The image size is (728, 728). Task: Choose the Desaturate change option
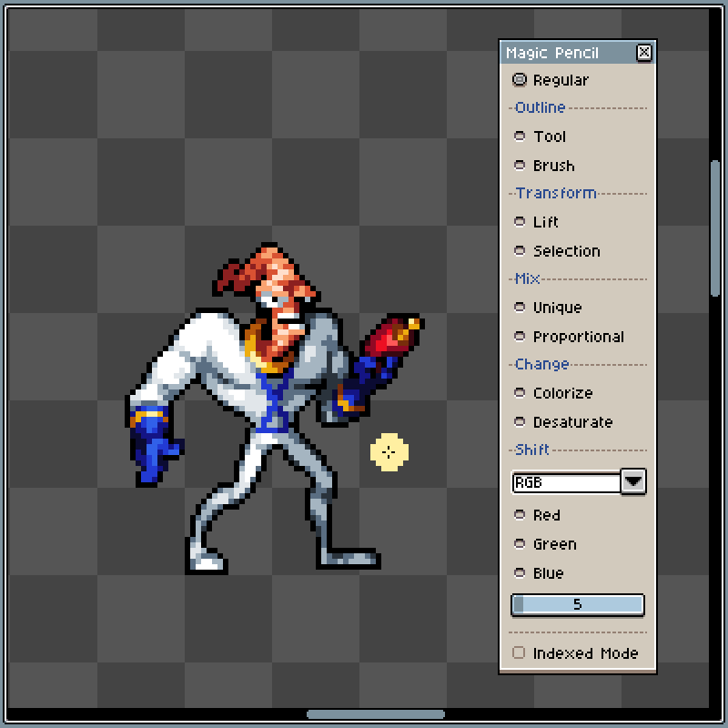563,422
